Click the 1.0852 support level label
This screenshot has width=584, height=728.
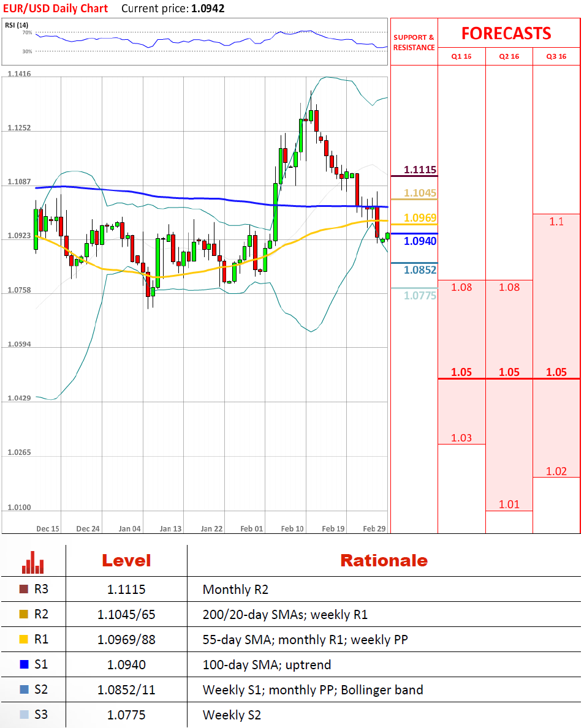(420, 270)
